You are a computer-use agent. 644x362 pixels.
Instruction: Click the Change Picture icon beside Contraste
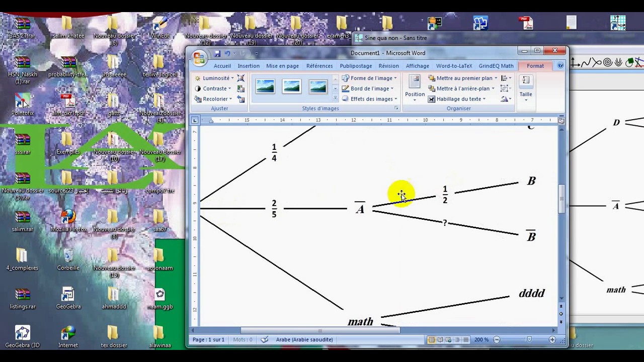pyautogui.click(x=241, y=88)
